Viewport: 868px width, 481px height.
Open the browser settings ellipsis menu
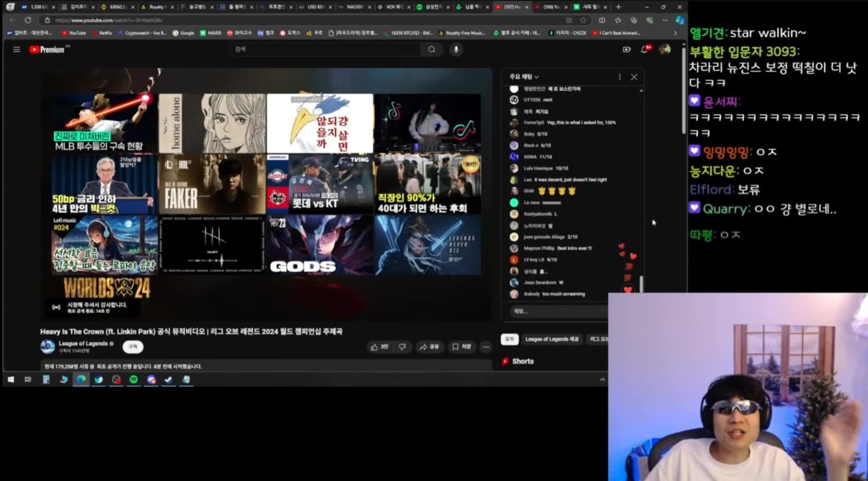(x=665, y=20)
